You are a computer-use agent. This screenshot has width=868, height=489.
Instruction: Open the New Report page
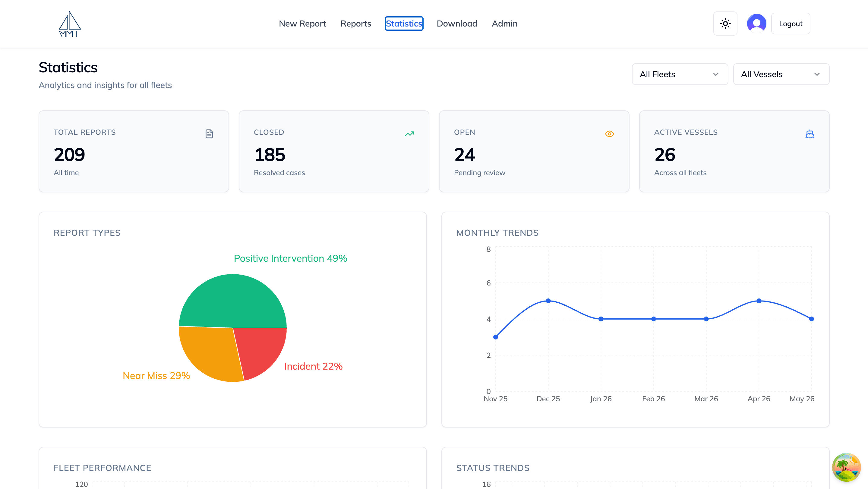coord(302,24)
